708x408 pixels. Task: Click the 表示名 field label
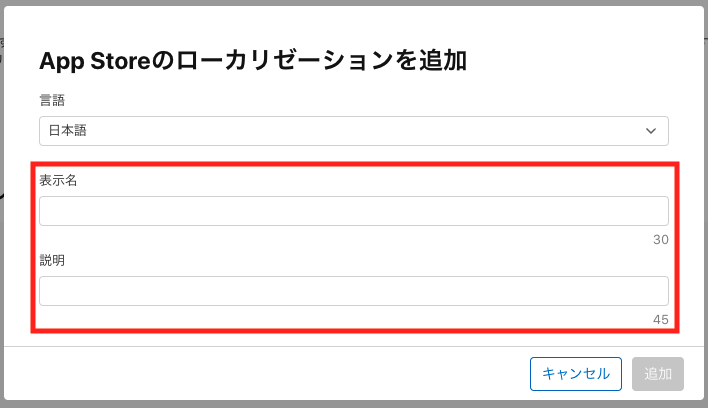pyautogui.click(x=59, y=180)
